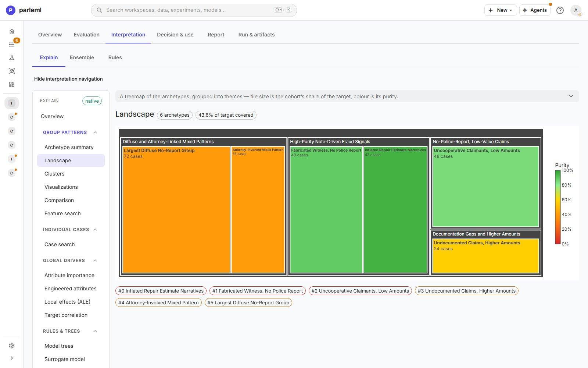Viewport: 588px width, 368px height.
Task: Click the #0 Inflated Repair Estimate Narratives chip
Action: pos(161,291)
